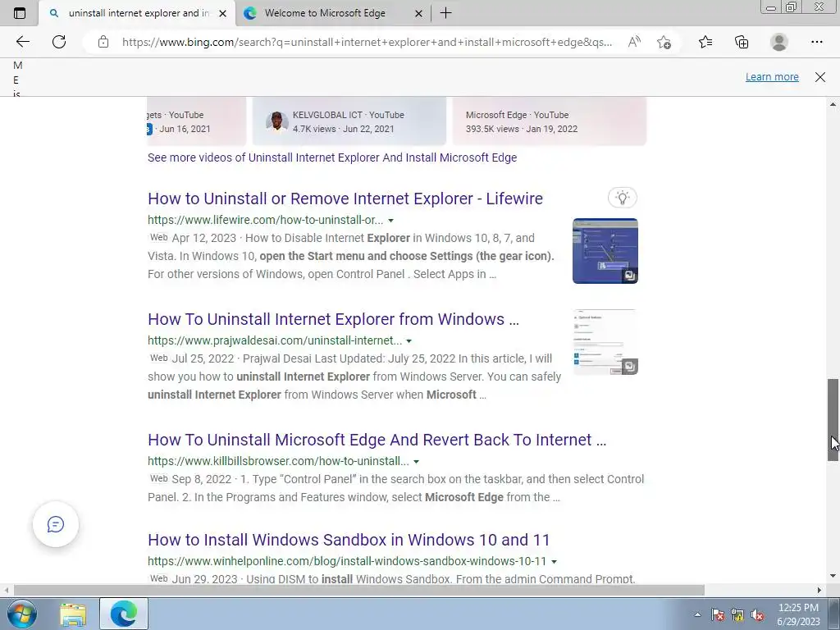Go back with the Back arrow
Screen dimensions: 840x630
(x=22, y=42)
